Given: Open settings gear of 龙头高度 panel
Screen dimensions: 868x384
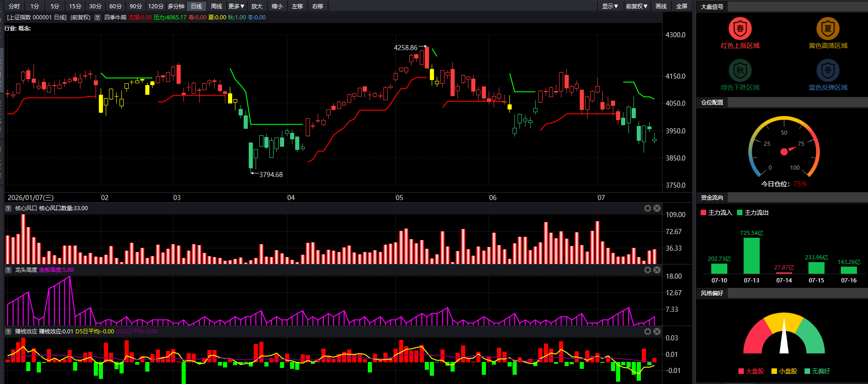Looking at the screenshot, I should point(648,270).
